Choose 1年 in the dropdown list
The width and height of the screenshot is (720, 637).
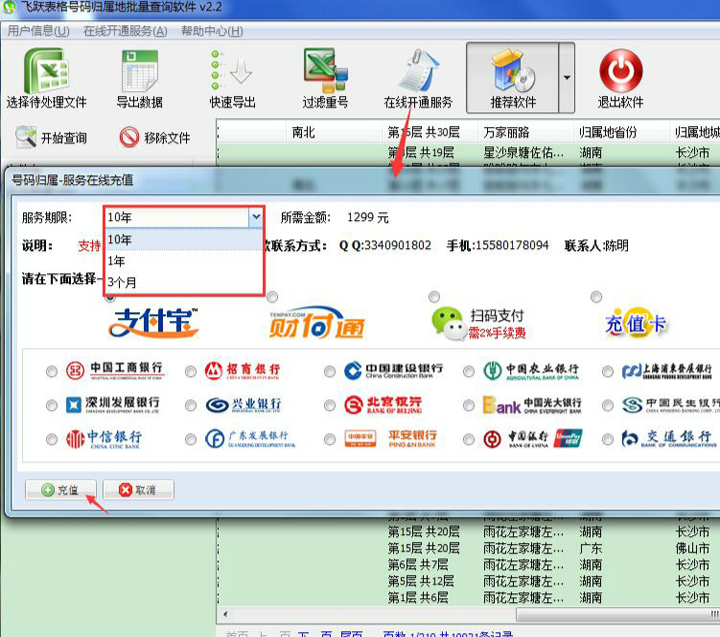point(184,261)
